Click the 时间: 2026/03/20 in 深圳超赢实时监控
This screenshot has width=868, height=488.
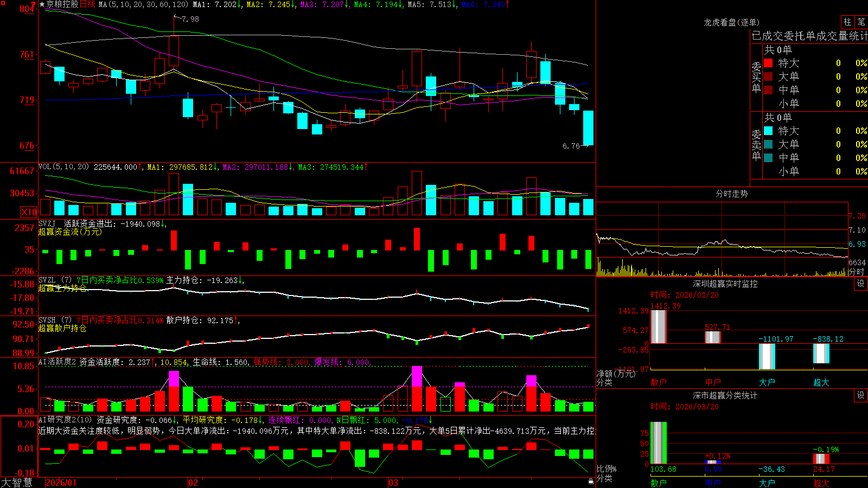pos(685,295)
